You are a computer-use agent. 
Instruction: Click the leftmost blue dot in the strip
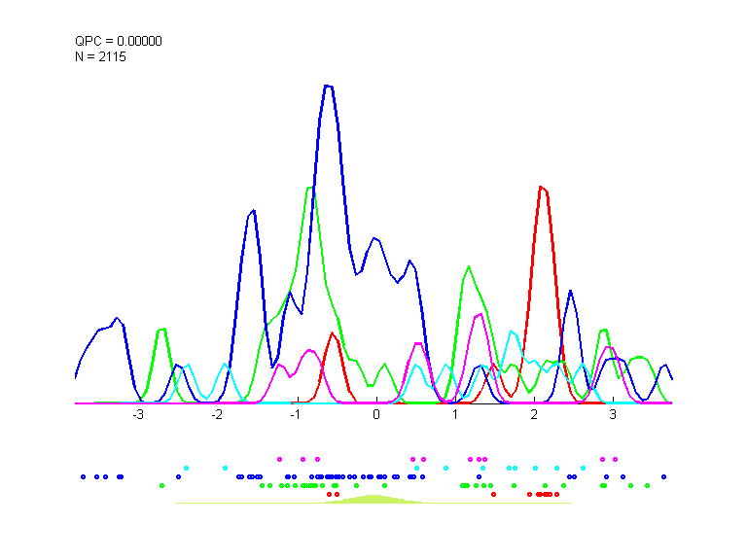point(83,476)
